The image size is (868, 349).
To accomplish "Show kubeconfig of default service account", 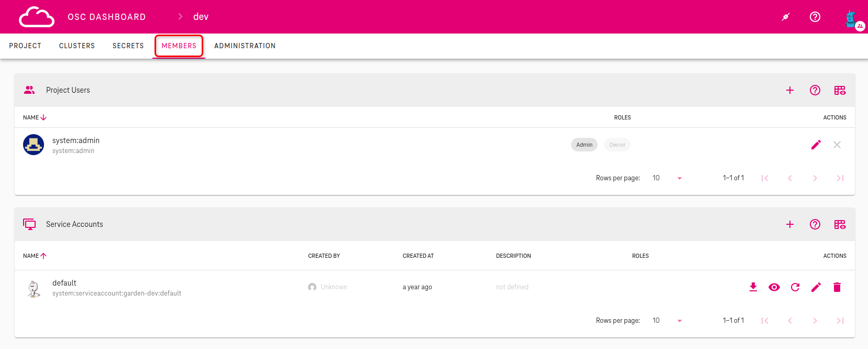I will pyautogui.click(x=774, y=287).
